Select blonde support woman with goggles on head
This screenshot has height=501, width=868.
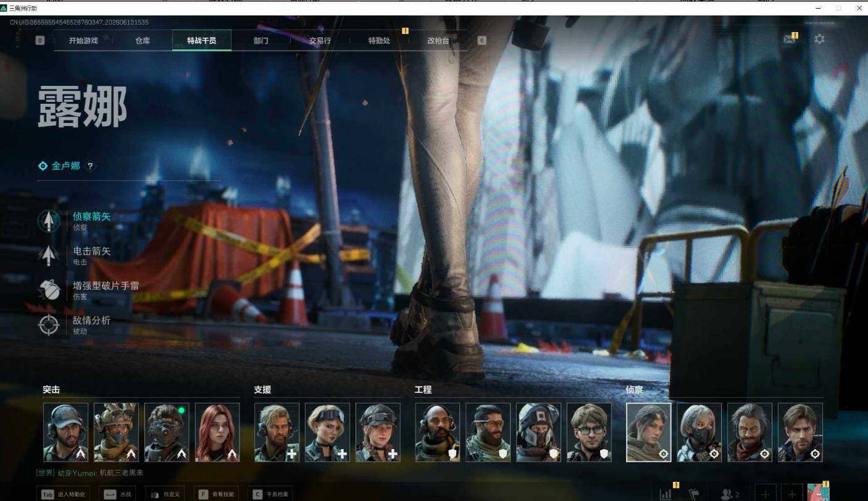click(x=328, y=432)
